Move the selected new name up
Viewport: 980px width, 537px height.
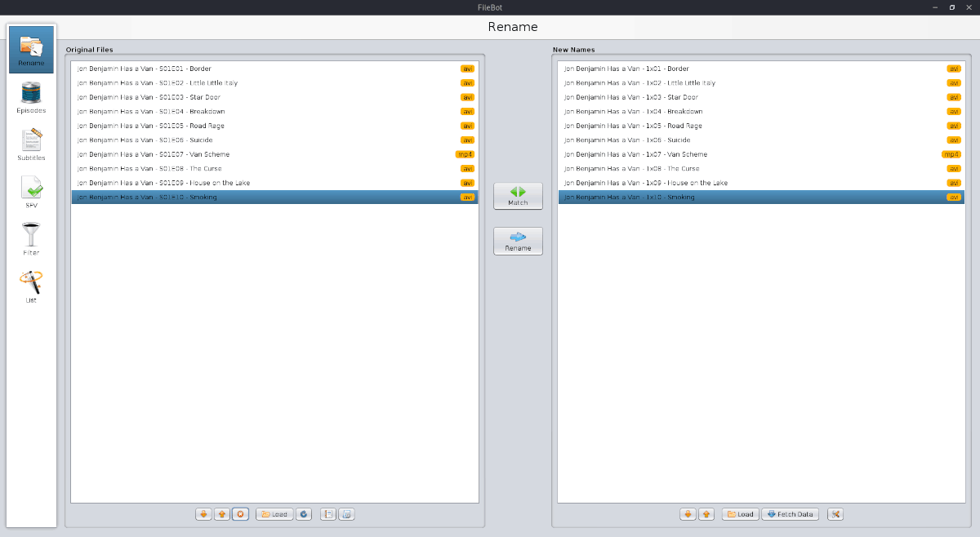706,514
